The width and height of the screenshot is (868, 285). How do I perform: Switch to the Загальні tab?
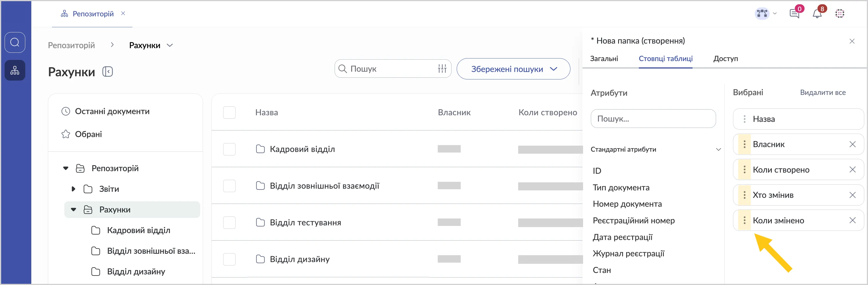click(604, 58)
